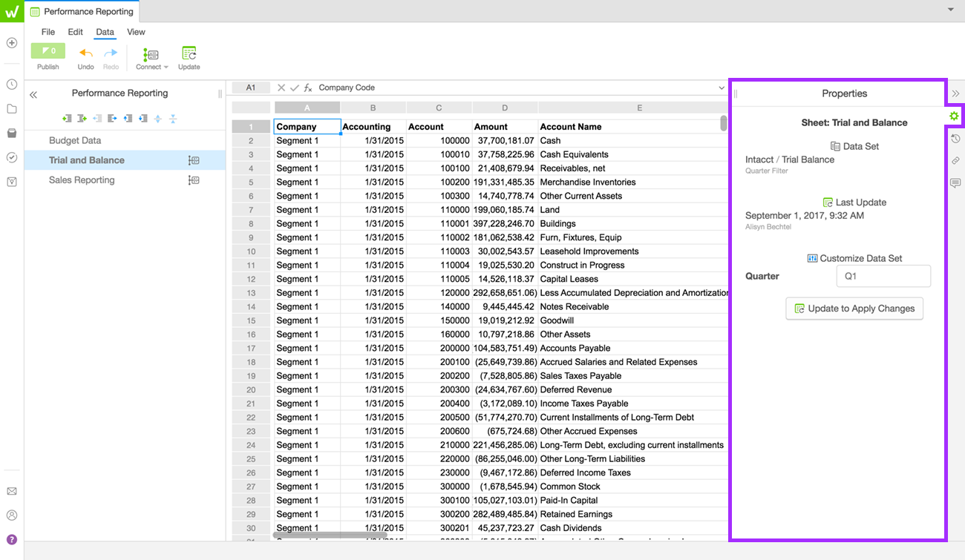Open the Comments panel icon
The width and height of the screenshot is (965, 560).
click(955, 183)
